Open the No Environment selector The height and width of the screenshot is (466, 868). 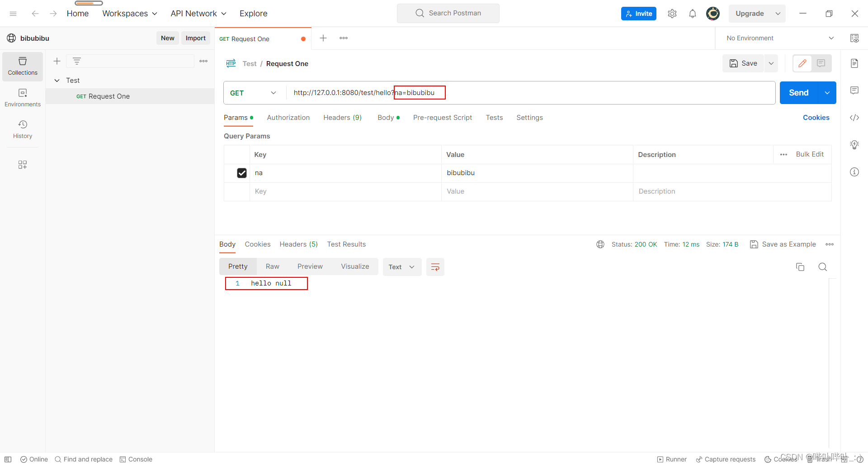780,38
